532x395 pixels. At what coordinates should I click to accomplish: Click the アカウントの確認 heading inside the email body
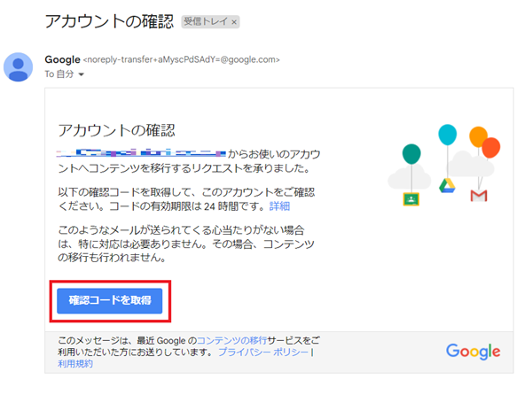(116, 130)
